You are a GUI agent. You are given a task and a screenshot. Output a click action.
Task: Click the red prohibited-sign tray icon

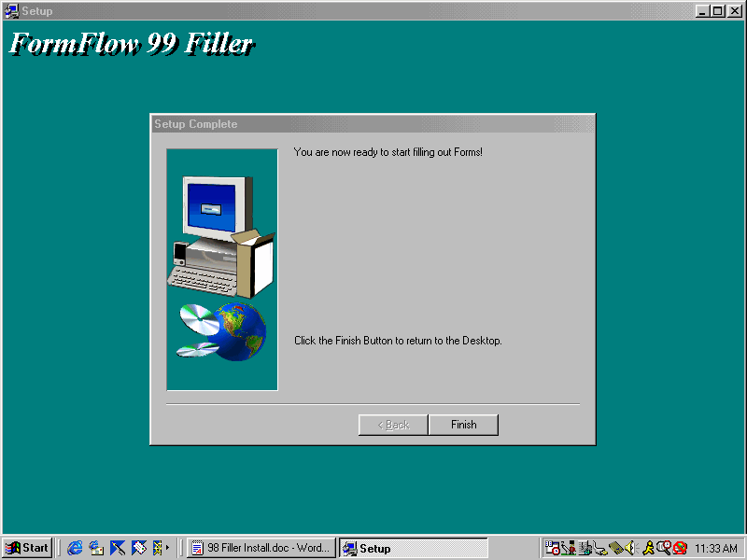click(x=680, y=548)
